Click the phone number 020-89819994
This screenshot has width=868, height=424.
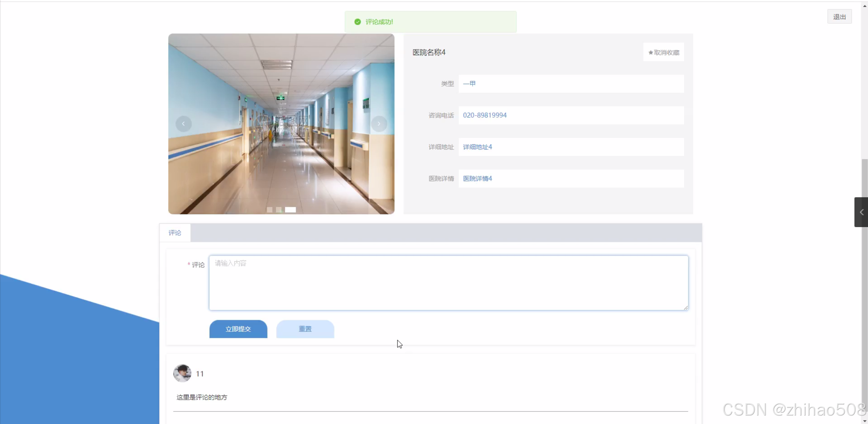pyautogui.click(x=485, y=115)
